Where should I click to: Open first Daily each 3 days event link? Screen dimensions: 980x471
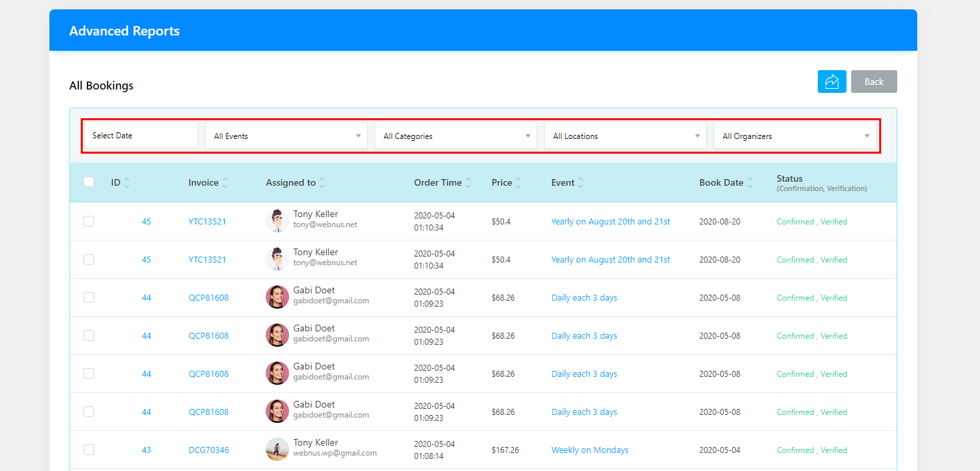pyautogui.click(x=584, y=298)
